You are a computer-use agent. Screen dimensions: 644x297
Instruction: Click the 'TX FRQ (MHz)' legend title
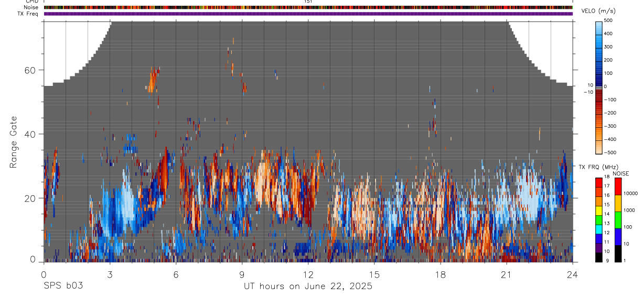point(598,167)
